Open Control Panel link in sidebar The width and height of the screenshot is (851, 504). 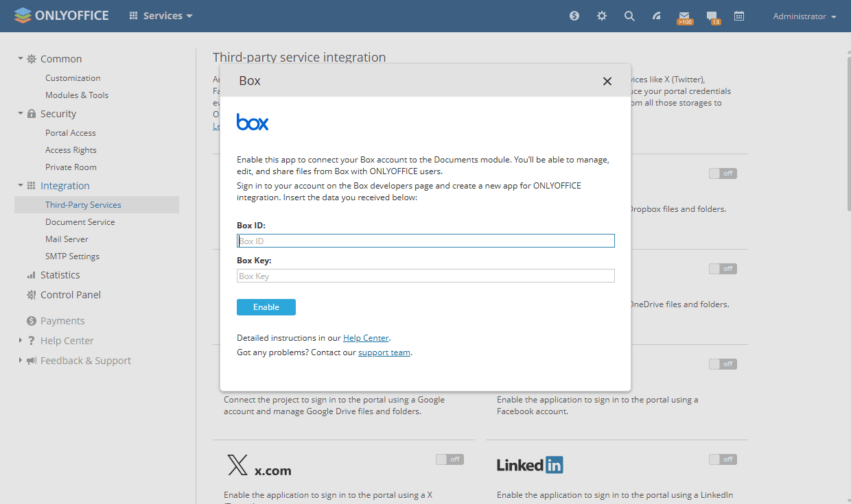point(71,295)
